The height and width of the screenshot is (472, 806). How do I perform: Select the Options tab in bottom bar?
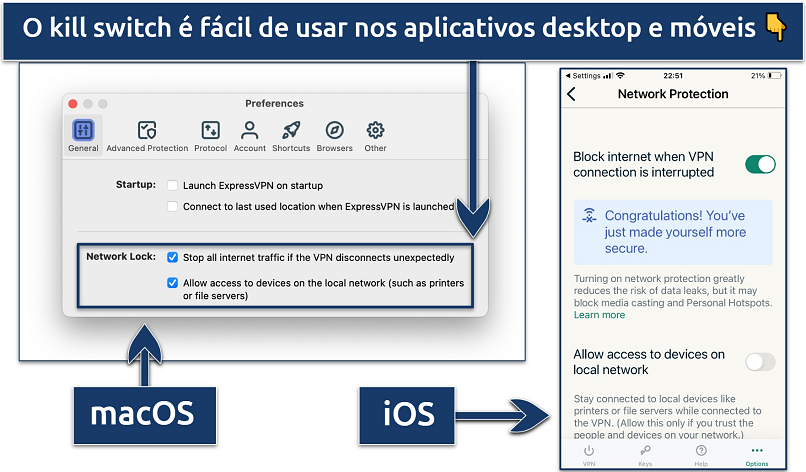click(757, 455)
